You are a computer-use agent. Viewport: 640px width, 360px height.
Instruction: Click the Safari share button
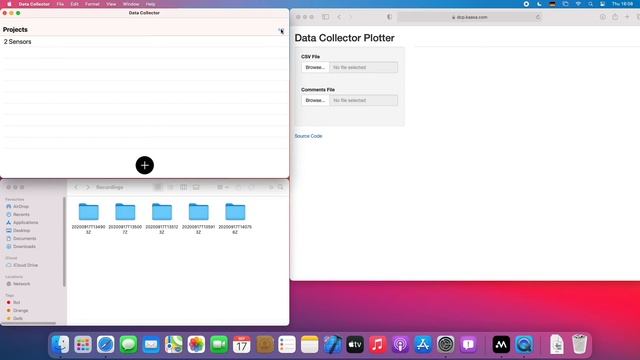click(x=615, y=17)
